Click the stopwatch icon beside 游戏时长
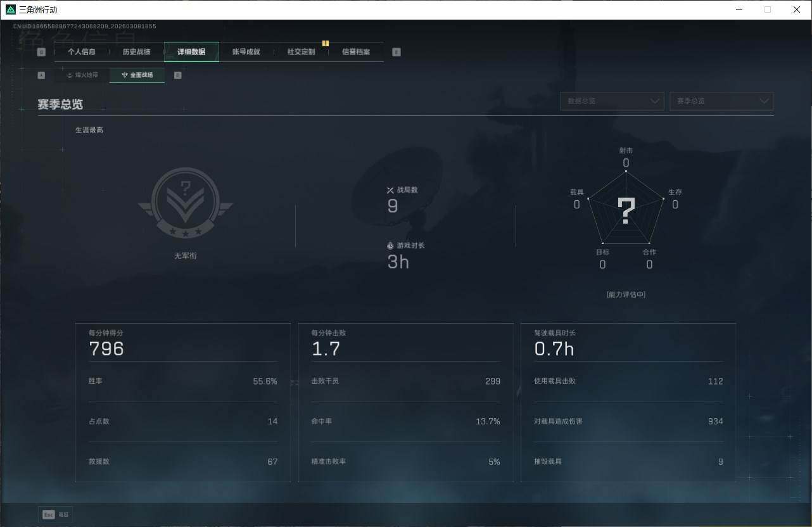The height and width of the screenshot is (527, 812). (390, 246)
